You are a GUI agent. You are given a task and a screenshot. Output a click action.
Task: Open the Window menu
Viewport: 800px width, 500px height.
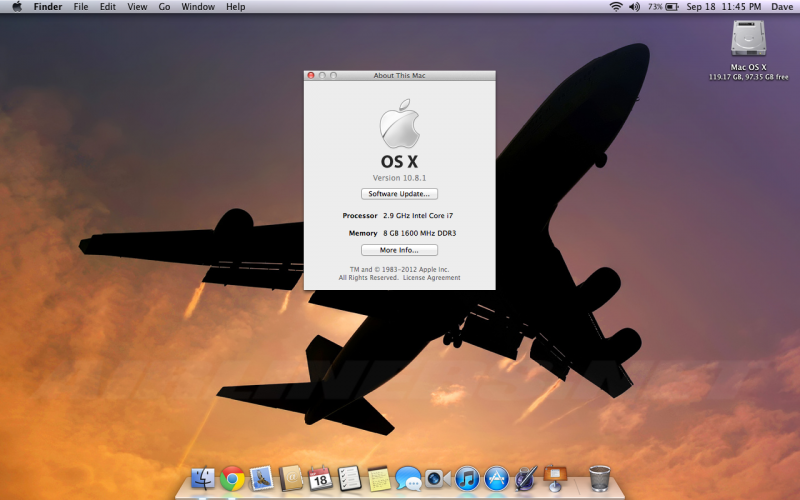pyautogui.click(x=198, y=7)
